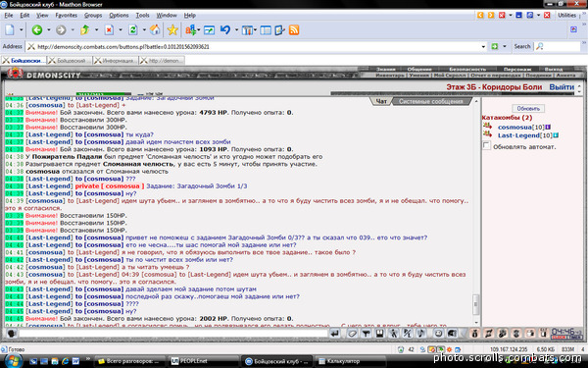Viewport: 588px width, 368px height.
Task: Click cosmosua private message arrow icon
Action: [487, 127]
